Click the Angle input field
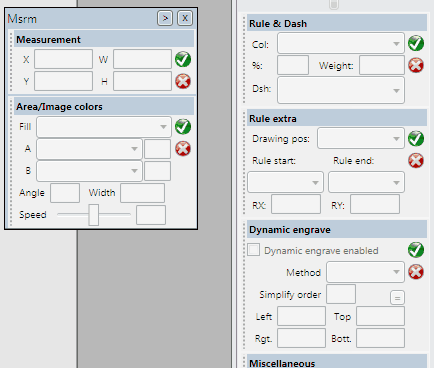Viewport: 434px width, 368px height. click(65, 193)
